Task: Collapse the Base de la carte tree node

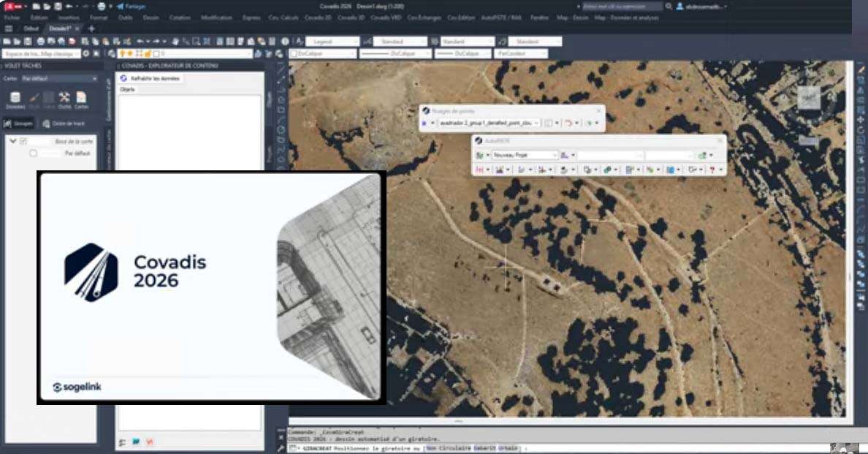Action: coord(13,141)
